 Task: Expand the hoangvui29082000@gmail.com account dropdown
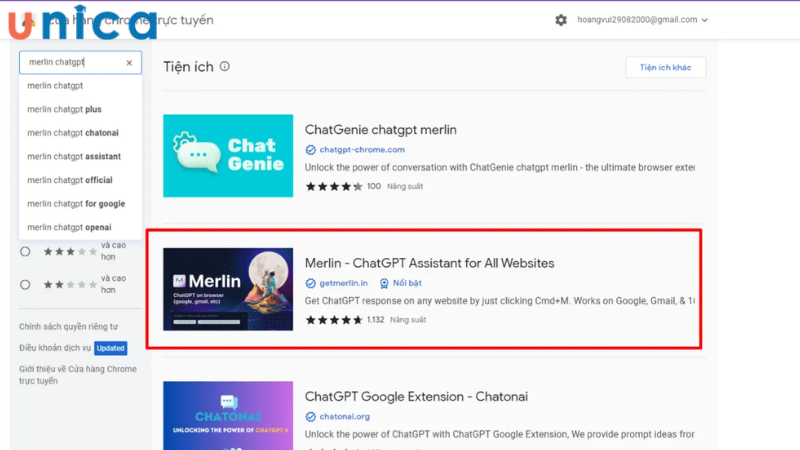pos(642,20)
